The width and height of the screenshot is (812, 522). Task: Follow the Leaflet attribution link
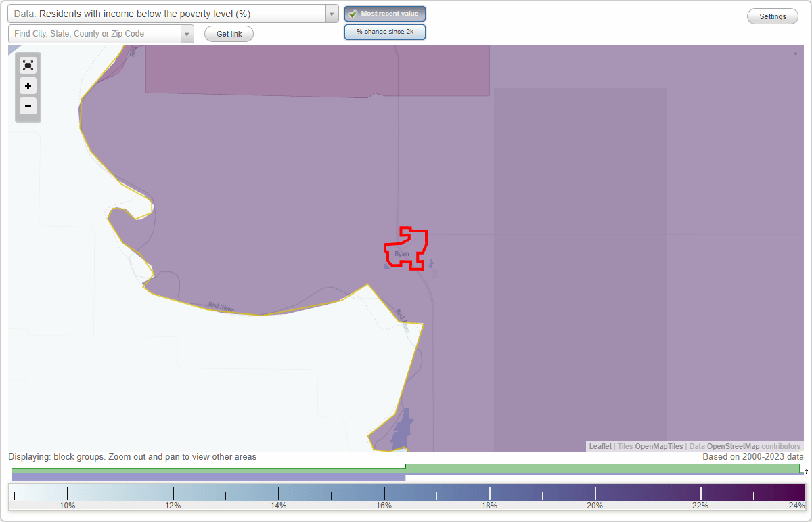point(600,446)
